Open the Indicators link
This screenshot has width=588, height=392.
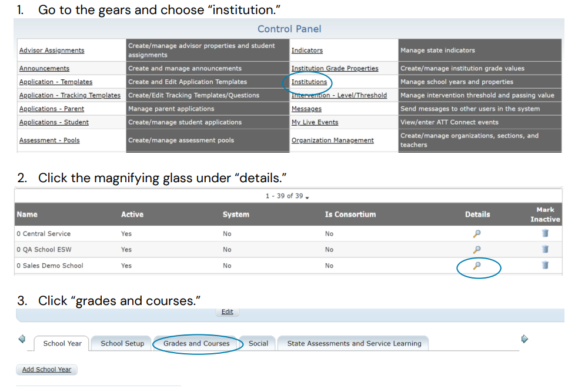tap(307, 50)
